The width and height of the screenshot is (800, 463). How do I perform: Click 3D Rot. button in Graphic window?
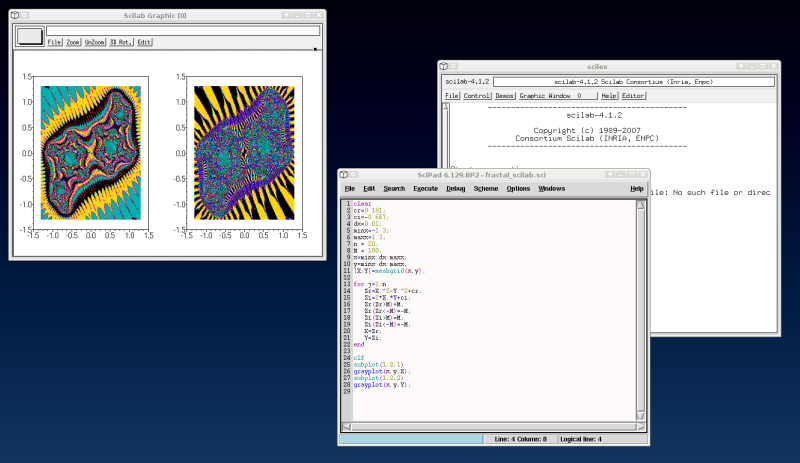(x=121, y=42)
